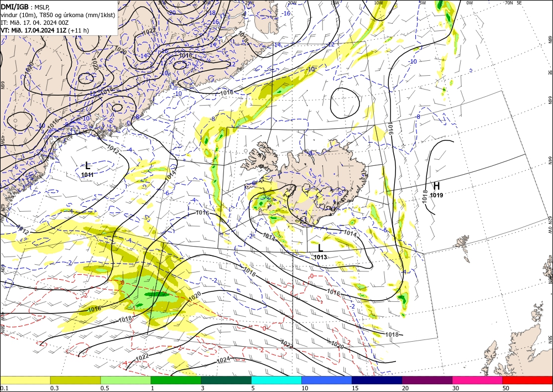Click the legend tick value '0.3'
The image size is (553, 392).
pos(54,388)
